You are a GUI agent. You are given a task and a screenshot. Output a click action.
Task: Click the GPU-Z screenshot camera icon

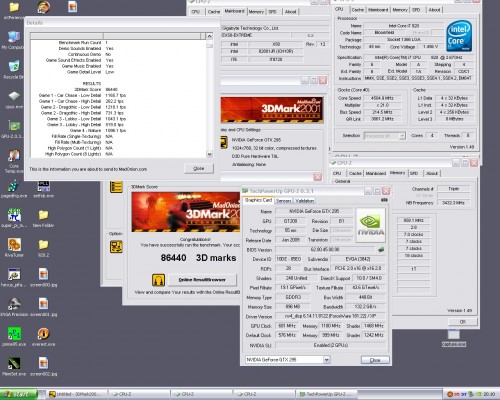click(x=384, y=200)
